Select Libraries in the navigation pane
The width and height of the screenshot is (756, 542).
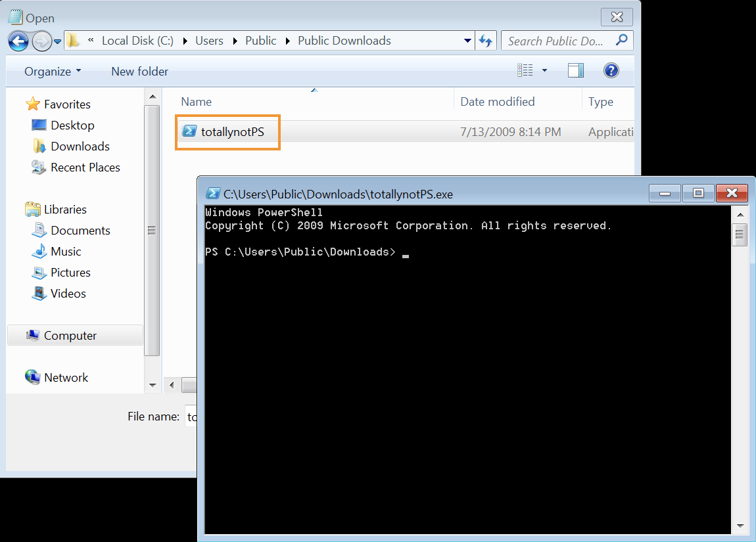click(65, 210)
